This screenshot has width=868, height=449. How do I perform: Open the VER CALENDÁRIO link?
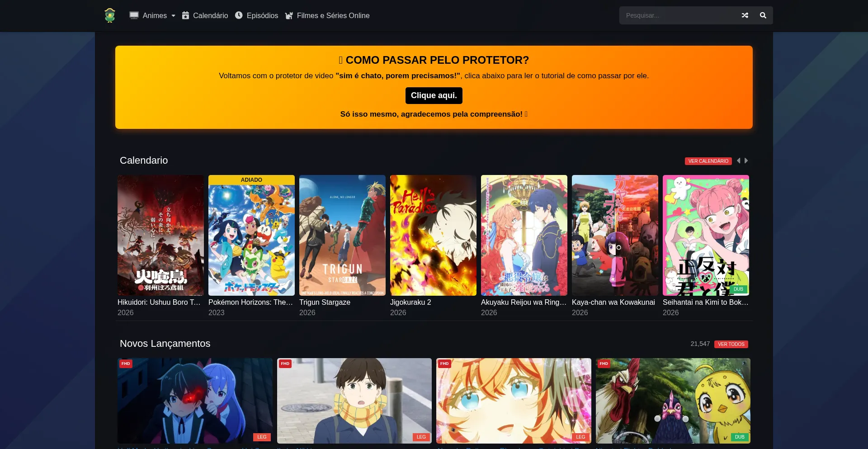tap(708, 161)
